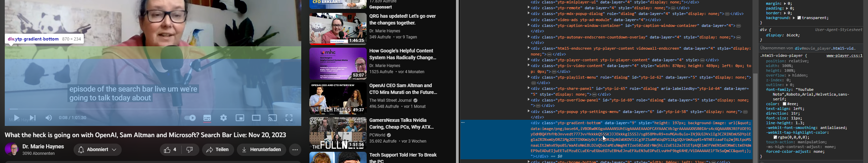Click the #eee color swatch
Screen dimensions: 868x163
point(785,104)
